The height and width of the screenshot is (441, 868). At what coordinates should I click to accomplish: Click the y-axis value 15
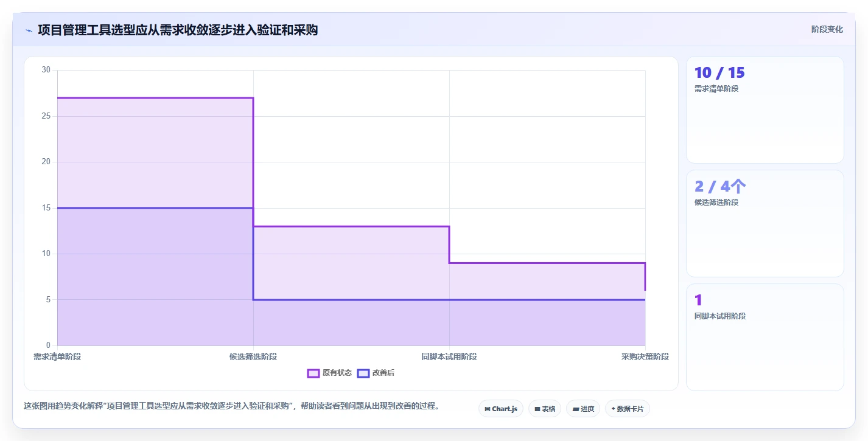click(46, 208)
